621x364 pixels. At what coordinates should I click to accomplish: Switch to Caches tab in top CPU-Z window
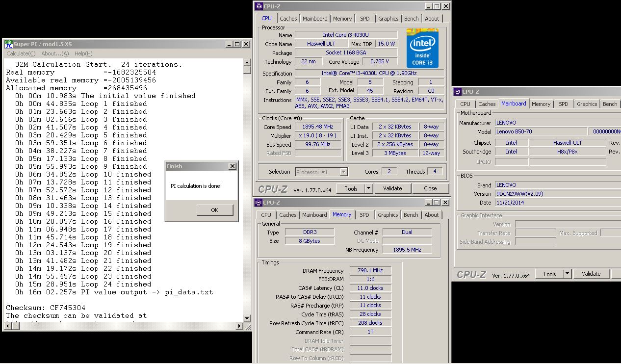pos(288,19)
